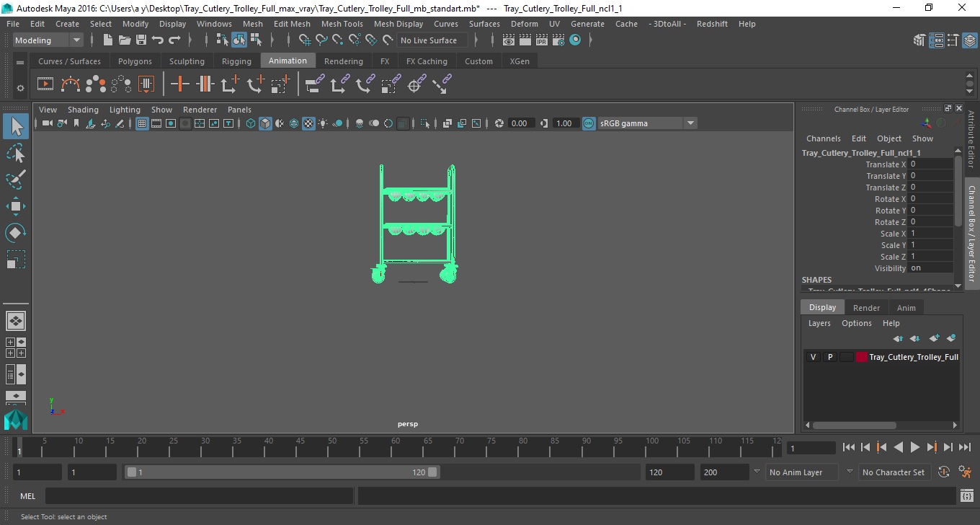Select the Paint Selection tool

click(x=16, y=180)
